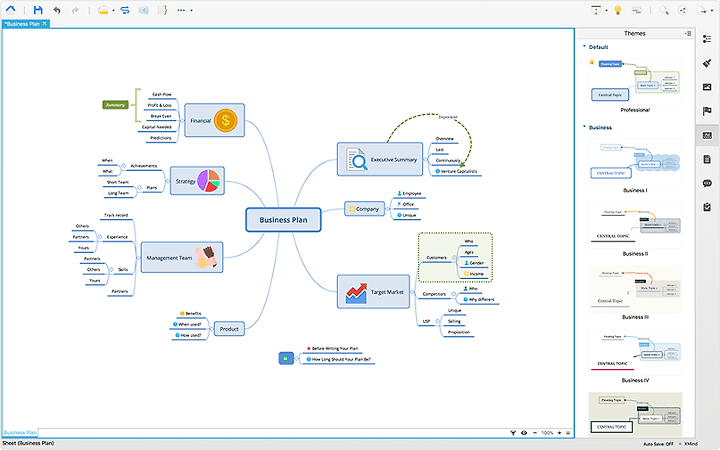
Task: Open the Notes sidebar icon
Action: 707,159
